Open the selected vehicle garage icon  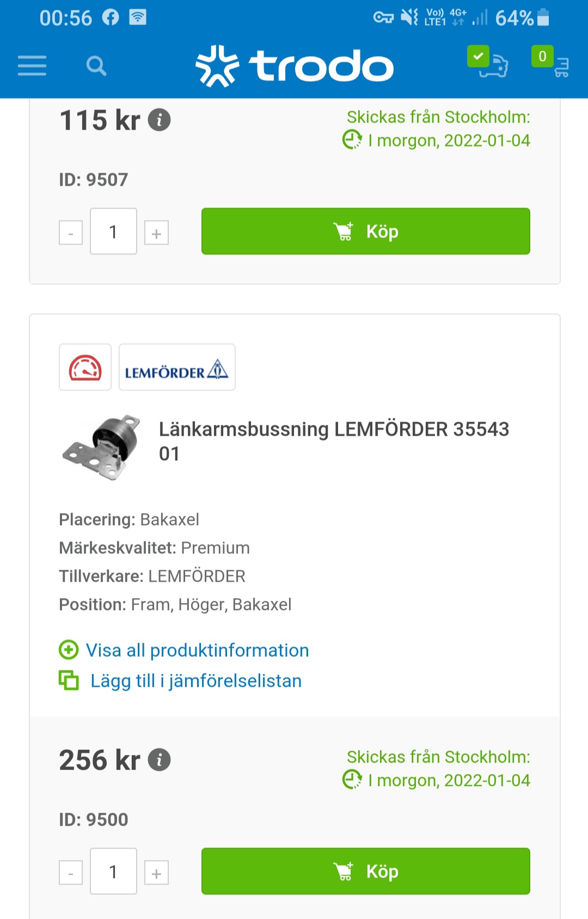click(x=489, y=62)
